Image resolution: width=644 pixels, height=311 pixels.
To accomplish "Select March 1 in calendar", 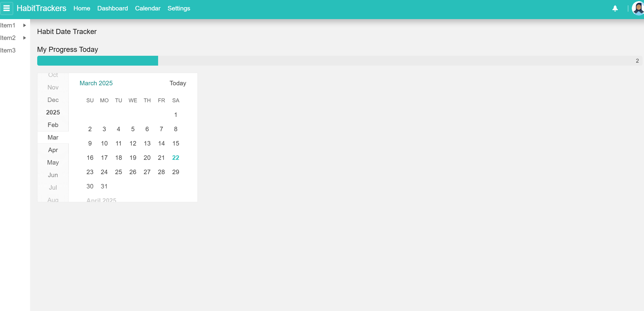I will coord(176,115).
